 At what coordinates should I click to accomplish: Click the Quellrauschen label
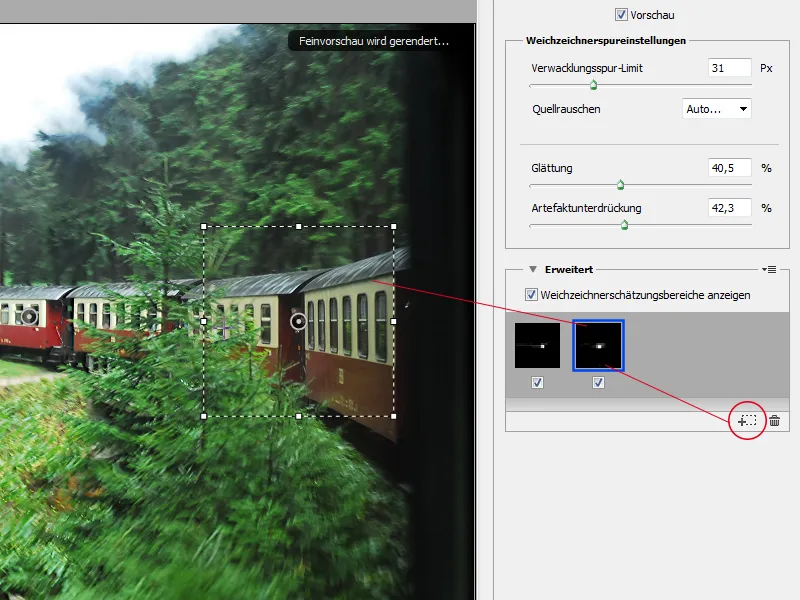click(x=566, y=109)
